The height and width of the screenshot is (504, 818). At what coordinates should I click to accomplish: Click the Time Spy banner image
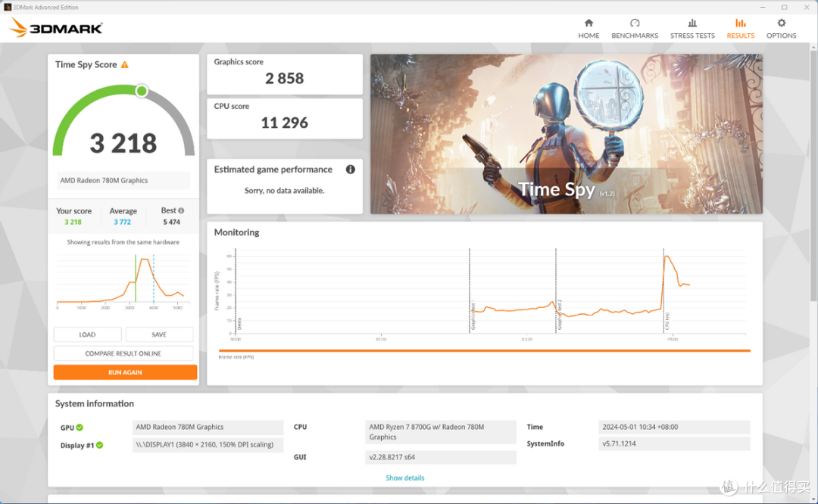[566, 134]
